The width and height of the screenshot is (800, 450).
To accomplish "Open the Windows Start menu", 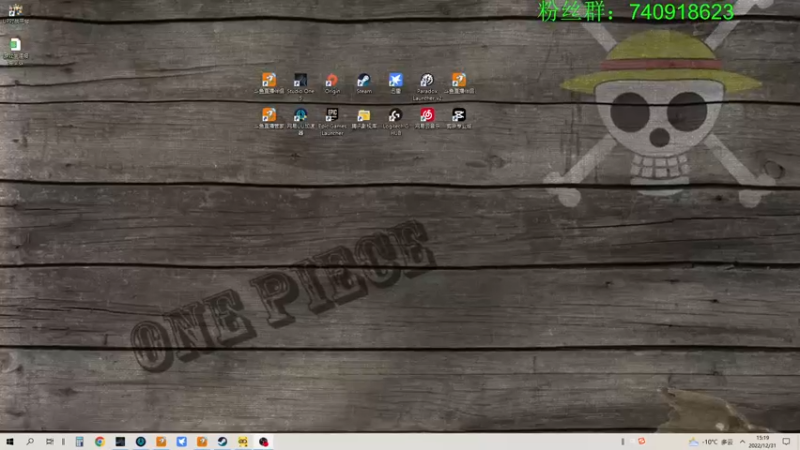I will [10, 441].
